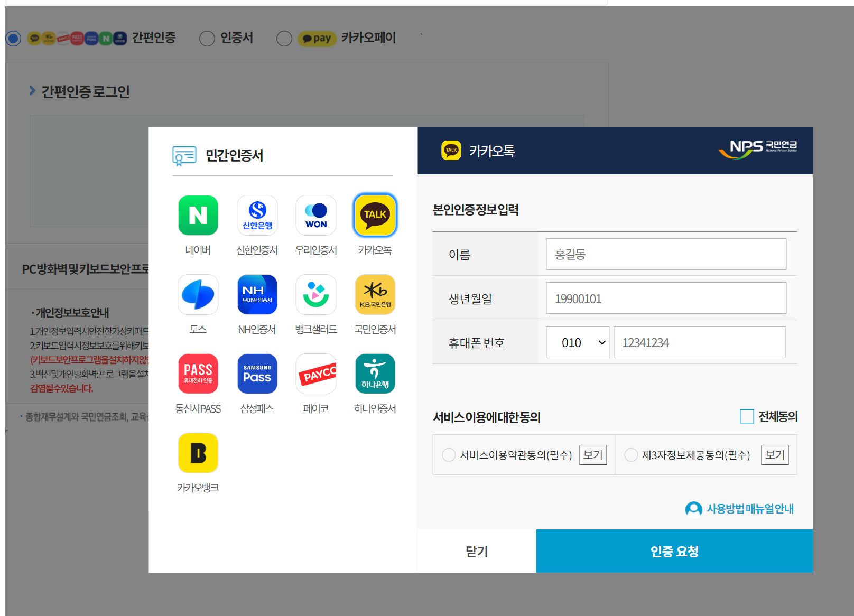Agree to 서비스이용약관동의(필수) radio

point(449,455)
